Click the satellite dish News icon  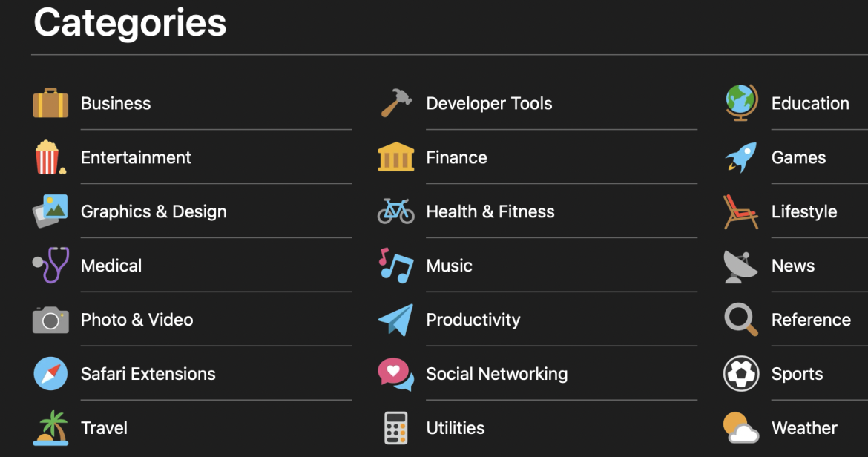(740, 266)
